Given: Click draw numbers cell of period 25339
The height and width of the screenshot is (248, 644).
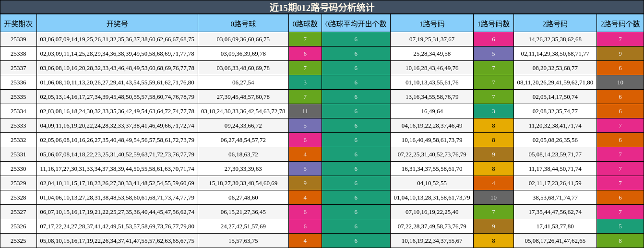Looking at the screenshot, I should [x=117, y=39].
